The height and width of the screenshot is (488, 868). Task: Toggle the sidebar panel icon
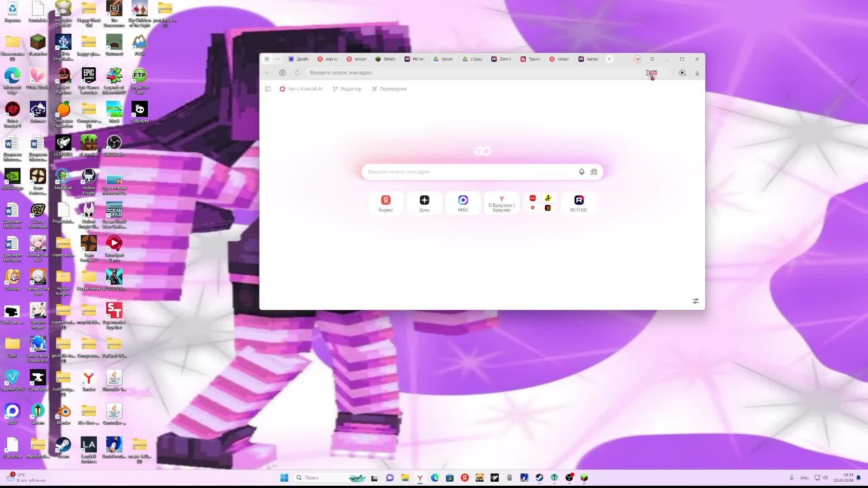click(268, 89)
